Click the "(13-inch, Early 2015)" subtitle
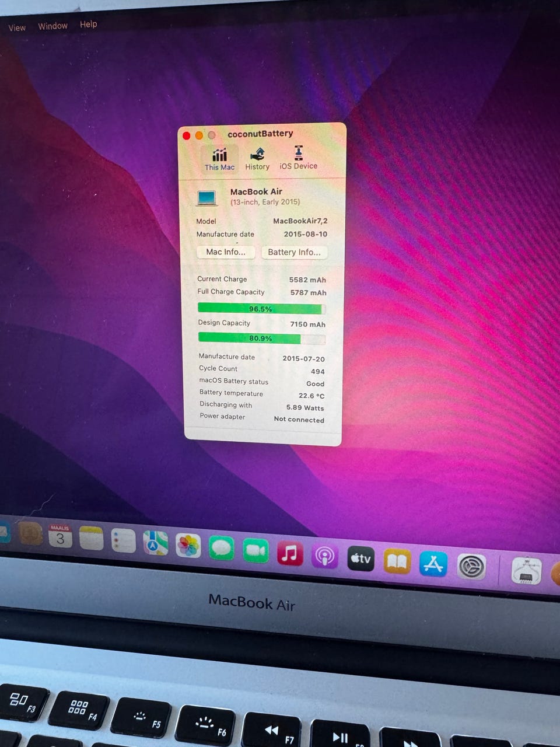560x747 pixels. coord(265,203)
